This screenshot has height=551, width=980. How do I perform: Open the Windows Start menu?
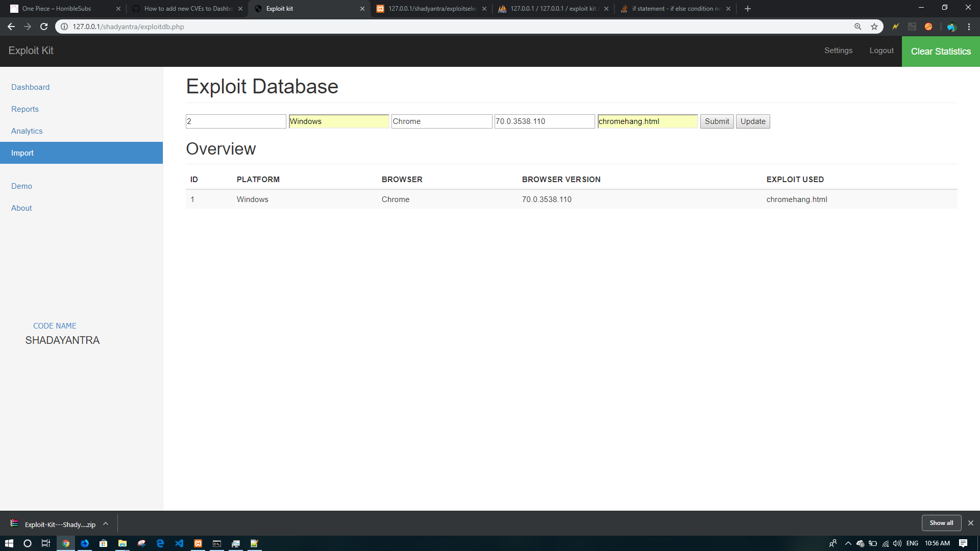pyautogui.click(x=9, y=543)
